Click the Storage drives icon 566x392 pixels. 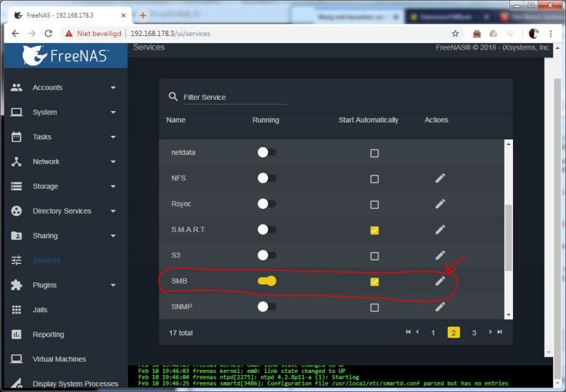(16, 186)
